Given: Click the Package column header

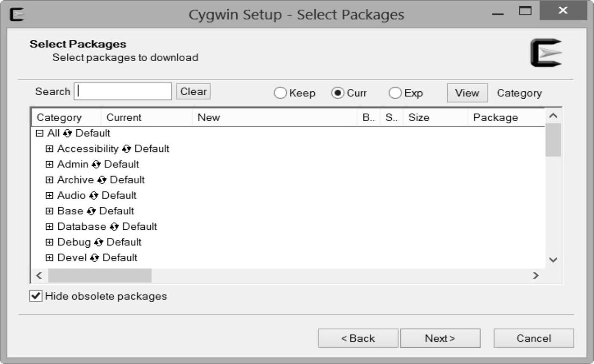Looking at the screenshot, I should tap(495, 118).
